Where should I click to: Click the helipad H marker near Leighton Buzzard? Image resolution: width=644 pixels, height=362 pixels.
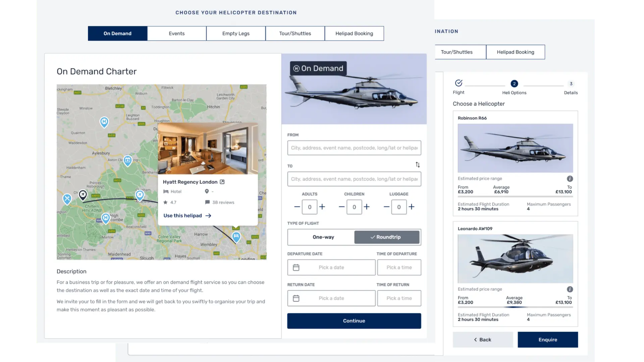click(104, 122)
